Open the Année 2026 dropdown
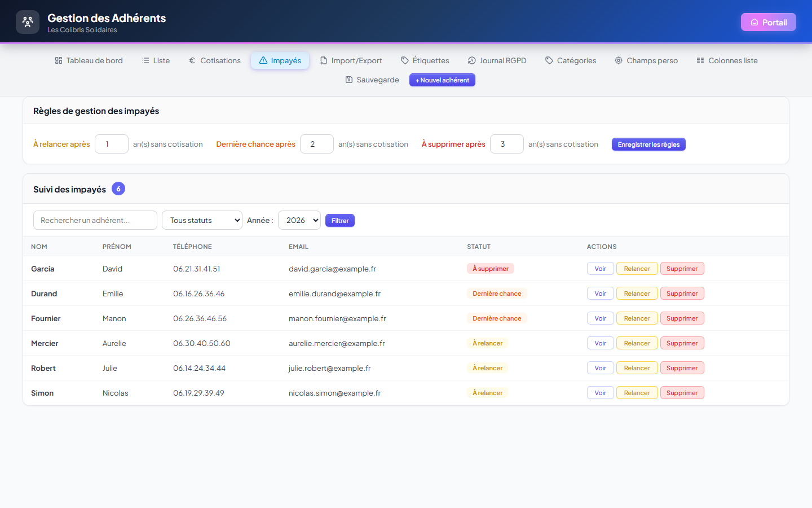 point(299,220)
